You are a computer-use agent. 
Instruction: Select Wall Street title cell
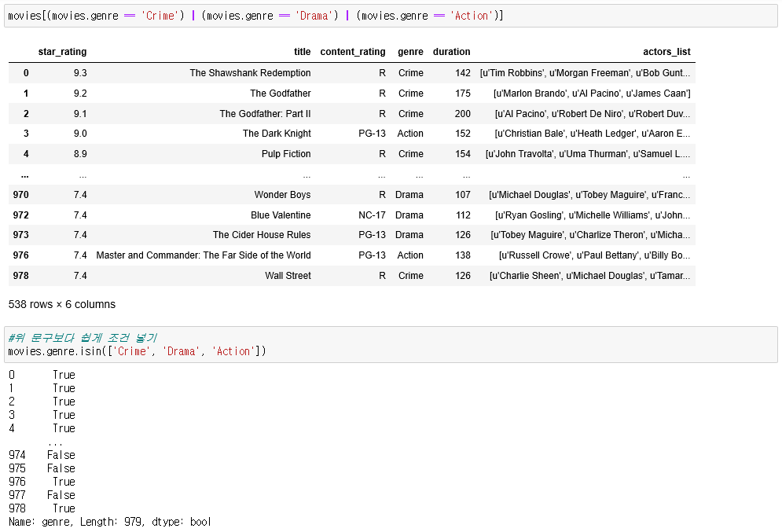288,276
